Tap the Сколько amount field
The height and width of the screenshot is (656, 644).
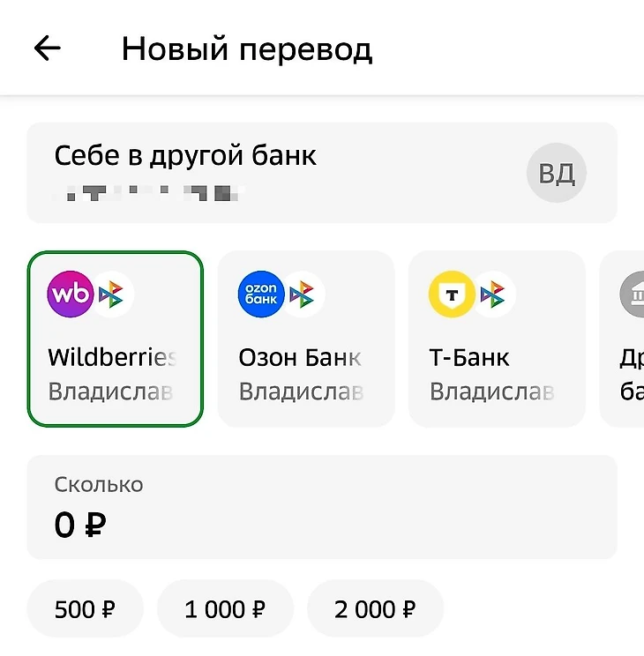coord(321,507)
